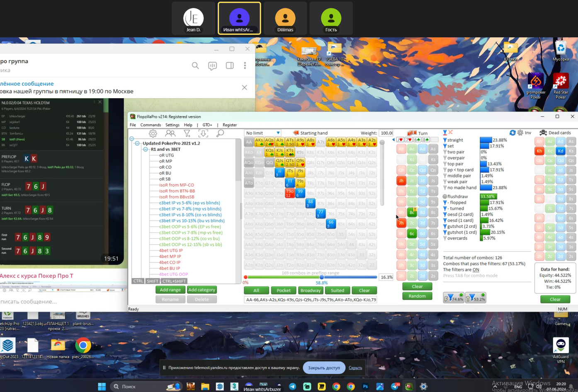Open the magnifier search icon above range tree
This screenshot has height=392, width=578.
tap(220, 133)
